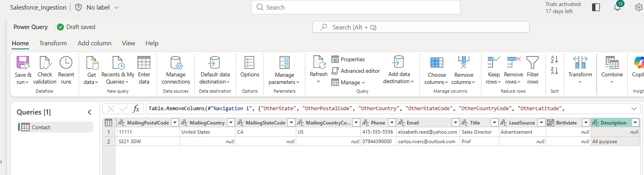Open Recents & My Queries
This screenshot has width=644, height=175.
(x=118, y=70)
